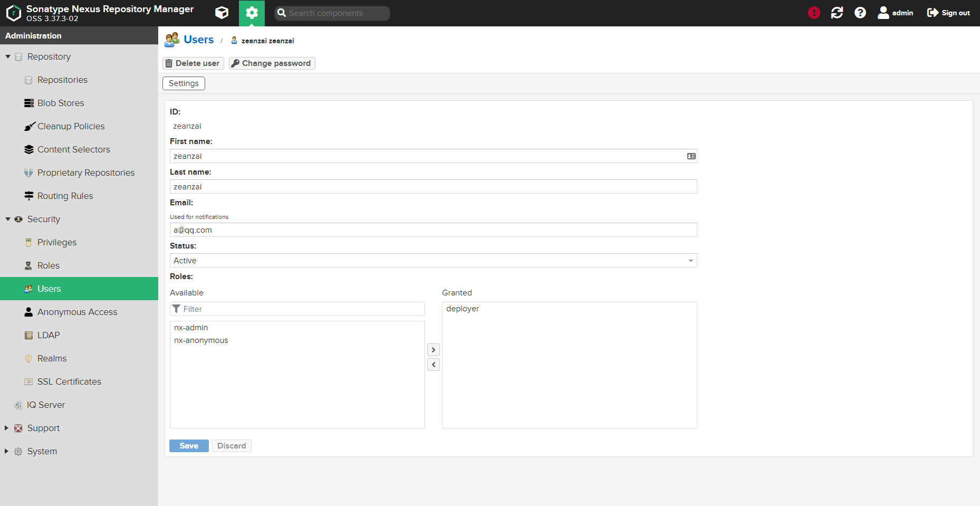Open the red system status alert icon
The image size is (980, 506).
coord(814,13)
